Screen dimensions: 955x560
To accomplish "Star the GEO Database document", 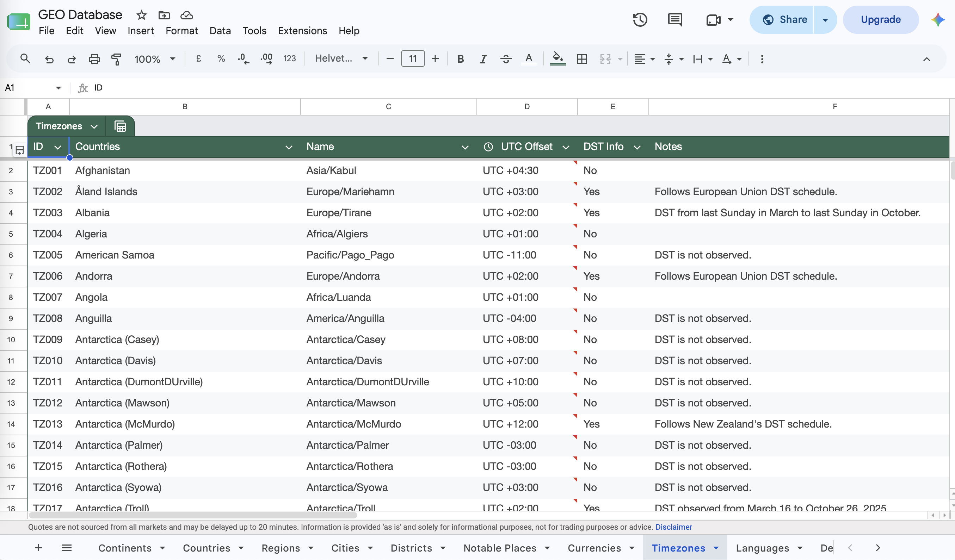I will pos(141,15).
